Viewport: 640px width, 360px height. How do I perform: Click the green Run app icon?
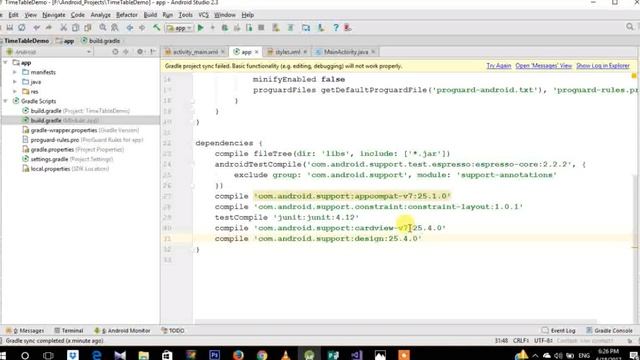coord(200,28)
